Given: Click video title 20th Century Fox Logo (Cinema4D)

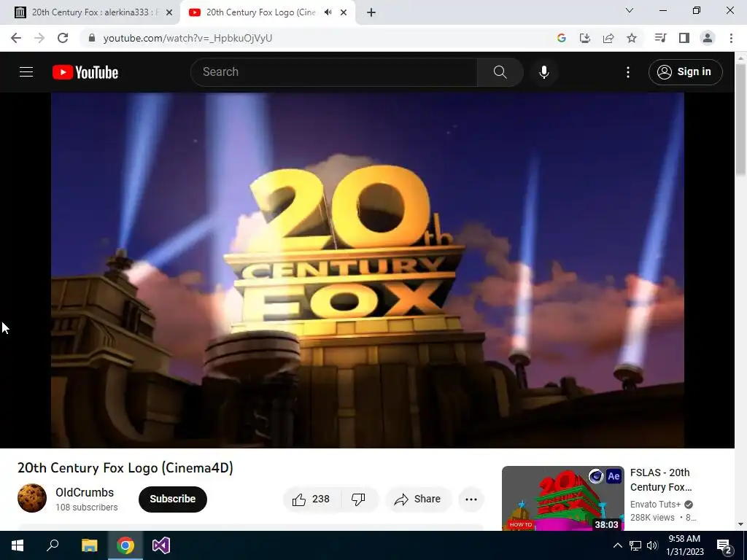Looking at the screenshot, I should pyautogui.click(x=125, y=468).
